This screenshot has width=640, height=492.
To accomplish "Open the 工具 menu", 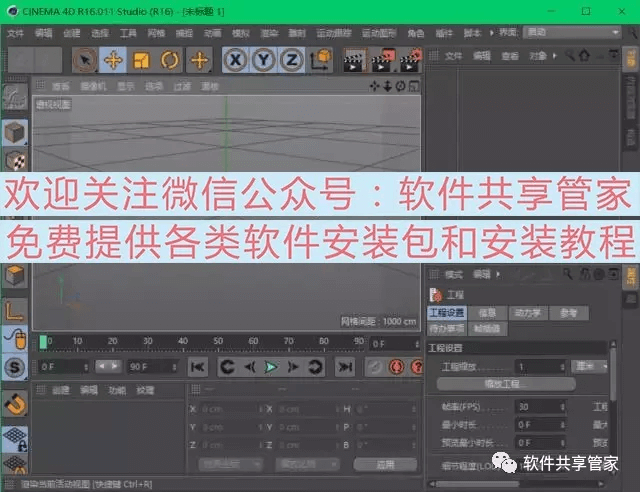I will tap(128, 33).
